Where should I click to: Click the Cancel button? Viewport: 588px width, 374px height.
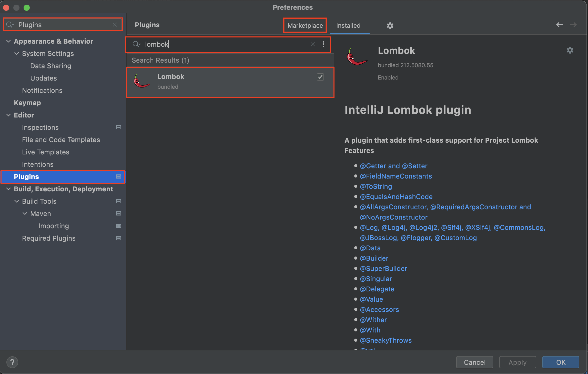474,362
